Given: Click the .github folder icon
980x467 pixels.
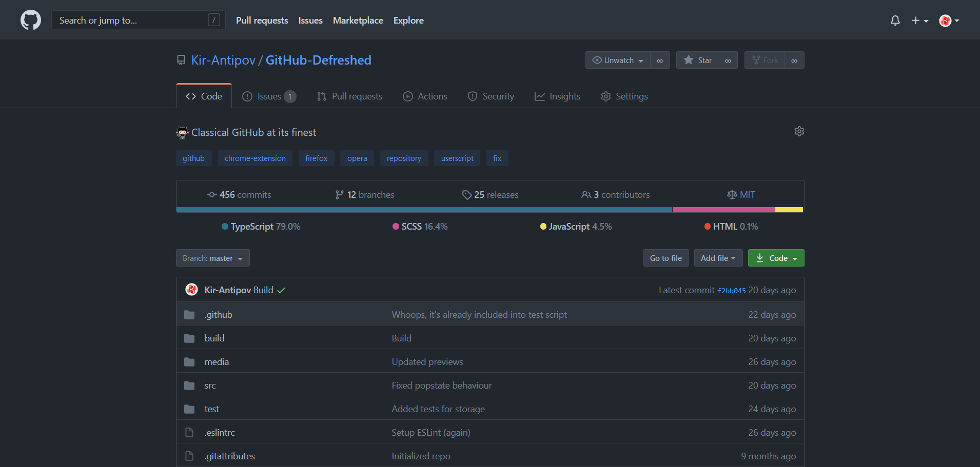Looking at the screenshot, I should coord(189,315).
